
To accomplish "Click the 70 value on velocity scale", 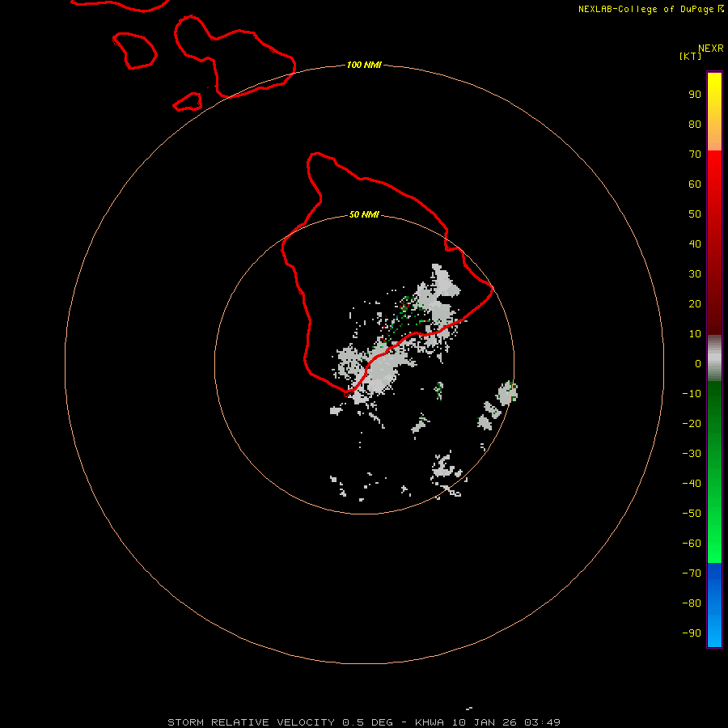I will [695, 154].
